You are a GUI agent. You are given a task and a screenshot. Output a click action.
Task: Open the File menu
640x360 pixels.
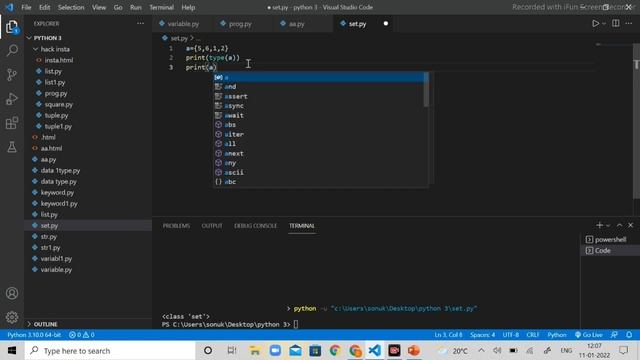26,7
